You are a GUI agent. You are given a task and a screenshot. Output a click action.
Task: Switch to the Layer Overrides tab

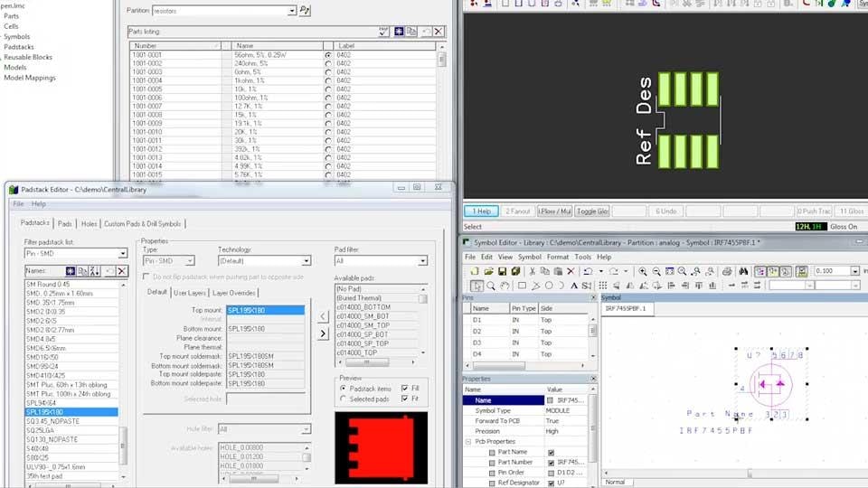click(233, 293)
